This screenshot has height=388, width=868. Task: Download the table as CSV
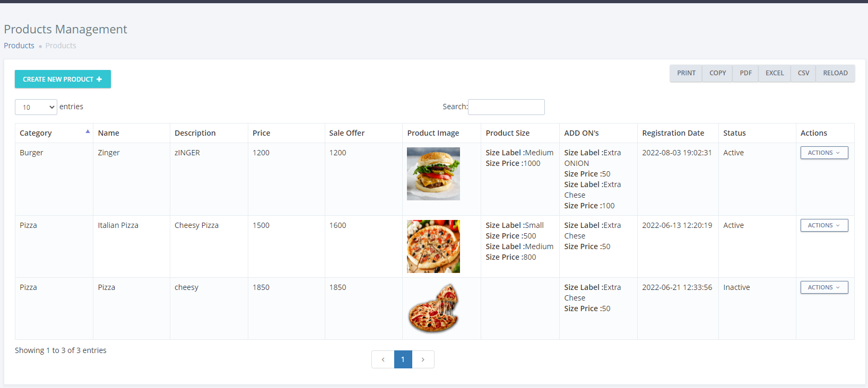803,73
